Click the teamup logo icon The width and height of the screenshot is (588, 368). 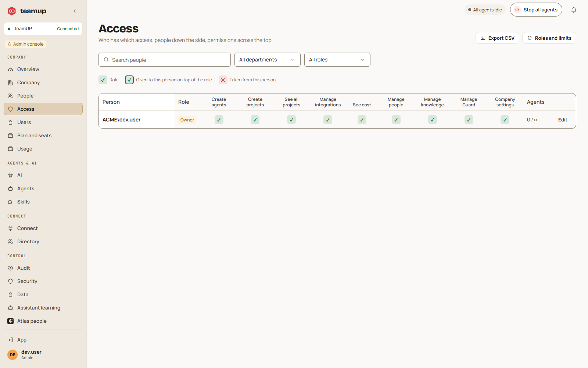[12, 11]
